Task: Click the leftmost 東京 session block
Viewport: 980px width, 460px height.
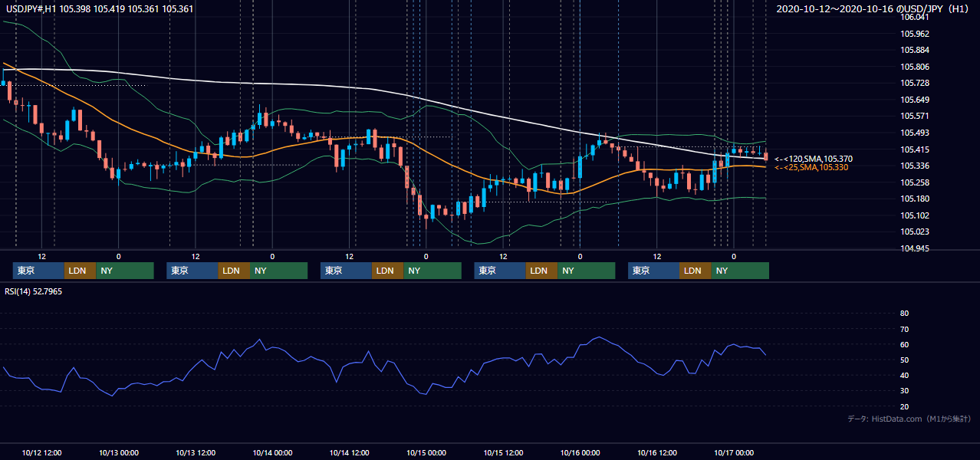Action: coord(38,271)
